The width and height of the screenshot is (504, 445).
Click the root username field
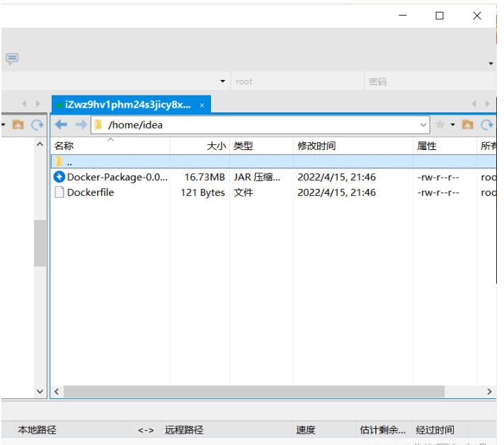297,81
